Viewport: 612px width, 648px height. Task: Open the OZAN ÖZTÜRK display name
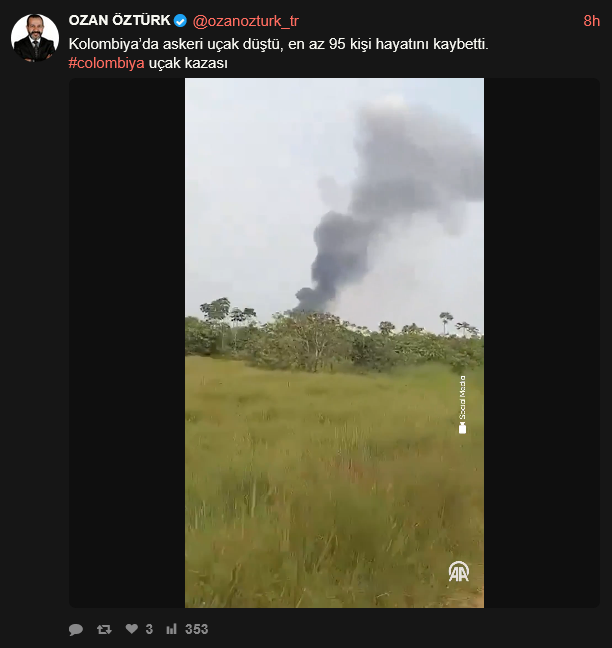(x=119, y=20)
